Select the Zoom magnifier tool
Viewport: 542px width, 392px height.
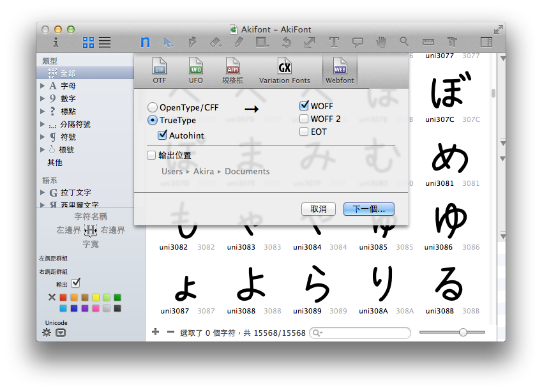point(404,42)
